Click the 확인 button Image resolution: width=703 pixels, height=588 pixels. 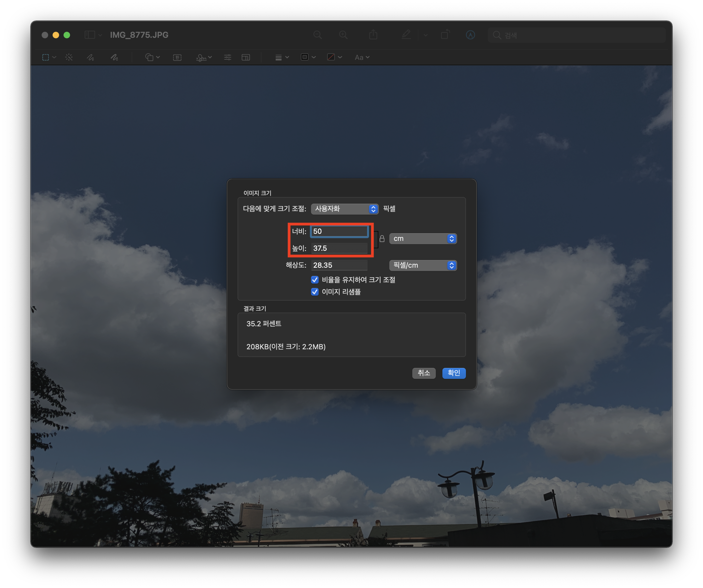click(x=454, y=373)
